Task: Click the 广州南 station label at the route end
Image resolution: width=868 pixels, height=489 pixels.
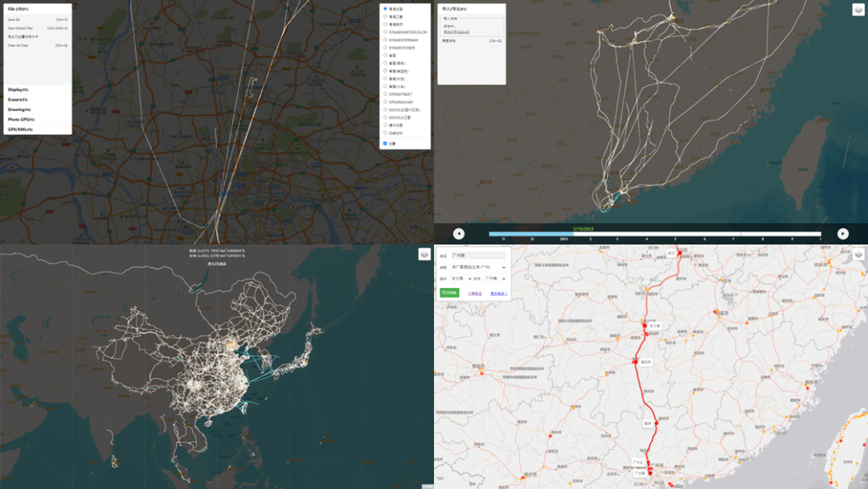Action: pyautogui.click(x=640, y=474)
